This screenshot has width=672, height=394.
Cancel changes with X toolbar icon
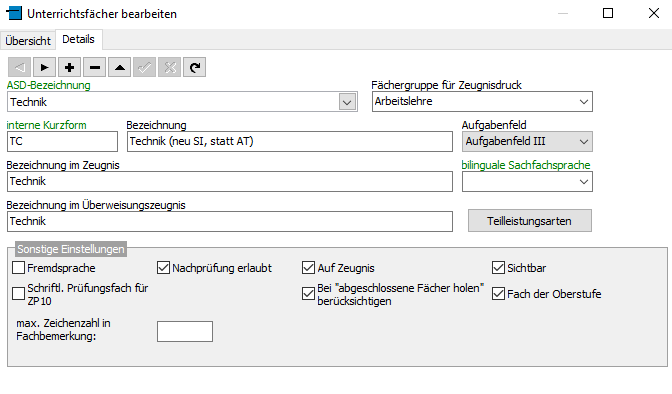[170, 67]
